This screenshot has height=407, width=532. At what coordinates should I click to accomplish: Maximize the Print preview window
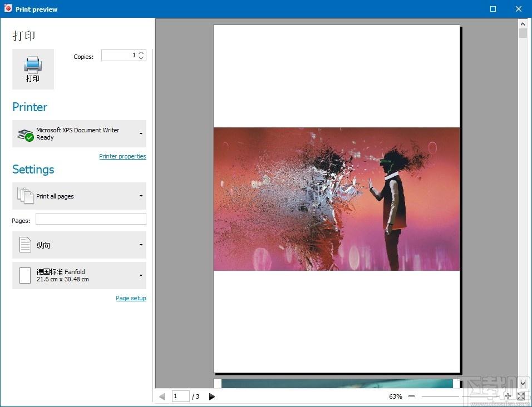[493, 9]
